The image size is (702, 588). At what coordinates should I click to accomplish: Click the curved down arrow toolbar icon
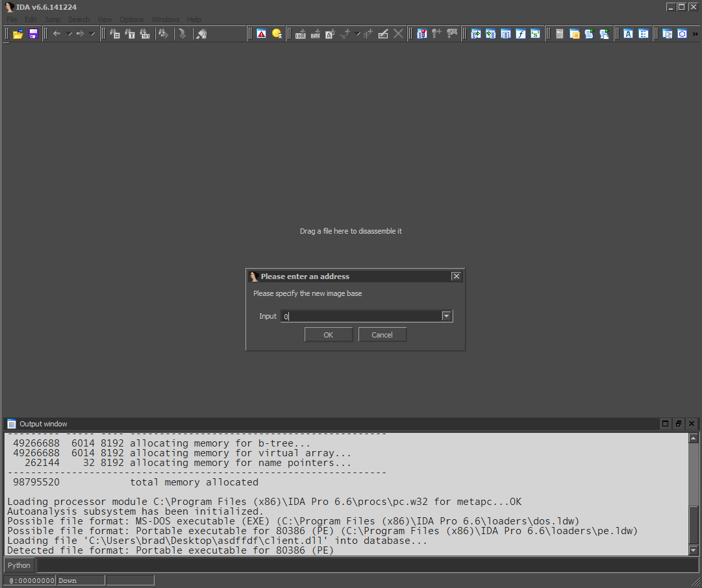coord(182,34)
